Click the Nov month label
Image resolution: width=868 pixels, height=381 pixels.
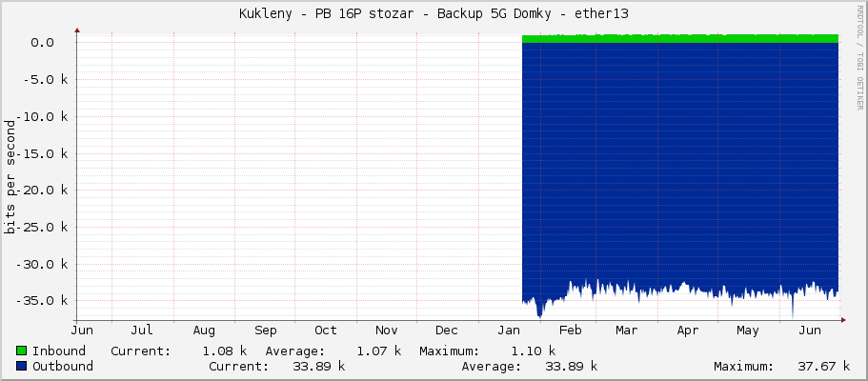[387, 331]
